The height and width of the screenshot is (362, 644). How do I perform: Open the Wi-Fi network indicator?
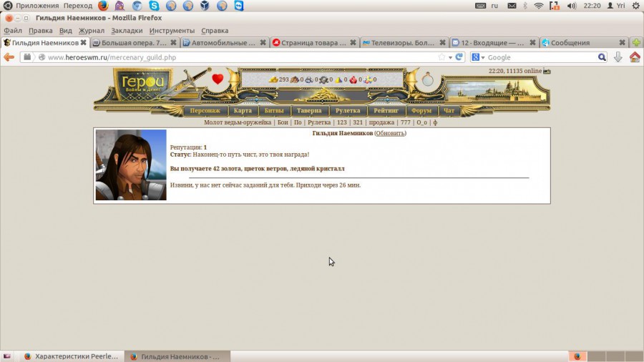pyautogui.click(x=538, y=6)
